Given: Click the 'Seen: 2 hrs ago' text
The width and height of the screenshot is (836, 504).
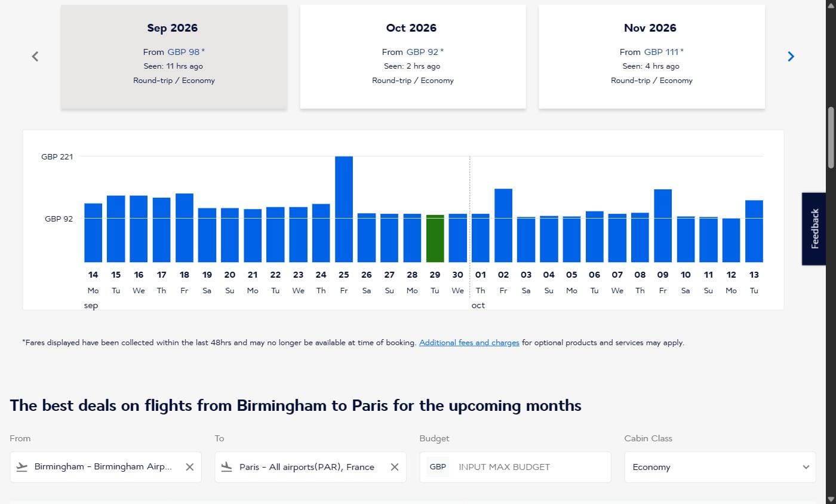Looking at the screenshot, I should tap(412, 66).
